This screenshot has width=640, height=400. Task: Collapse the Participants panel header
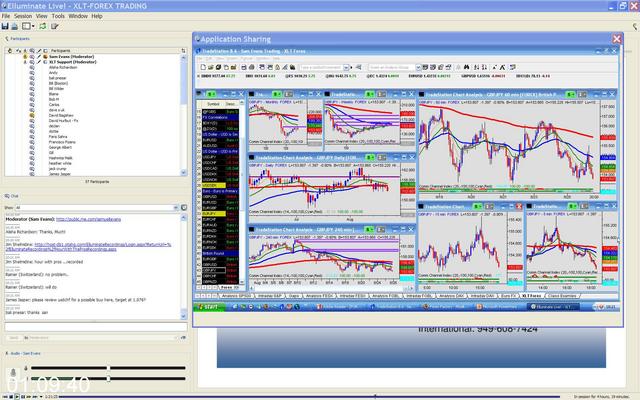pyautogui.click(x=7, y=38)
